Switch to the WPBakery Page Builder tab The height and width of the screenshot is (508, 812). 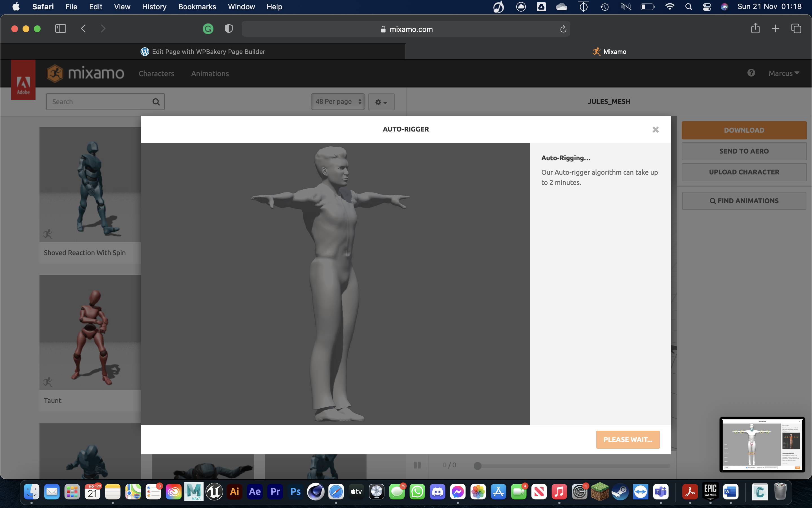pyautogui.click(x=203, y=51)
